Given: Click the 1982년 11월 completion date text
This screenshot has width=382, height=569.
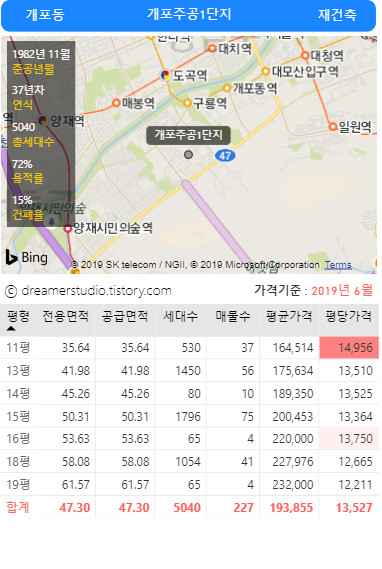Looking at the screenshot, I should 41,54.
